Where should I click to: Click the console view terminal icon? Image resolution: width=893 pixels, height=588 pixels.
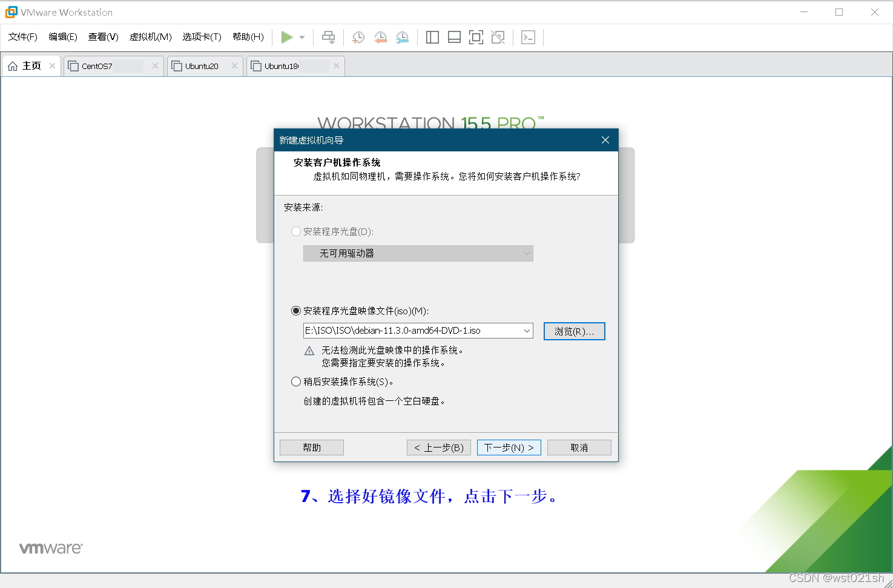coord(529,38)
